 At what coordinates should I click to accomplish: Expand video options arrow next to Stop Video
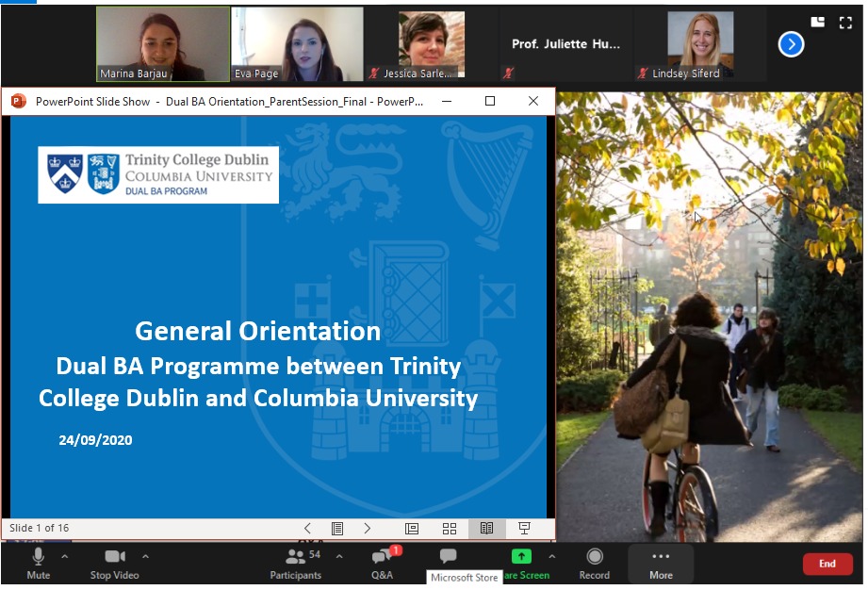145,556
